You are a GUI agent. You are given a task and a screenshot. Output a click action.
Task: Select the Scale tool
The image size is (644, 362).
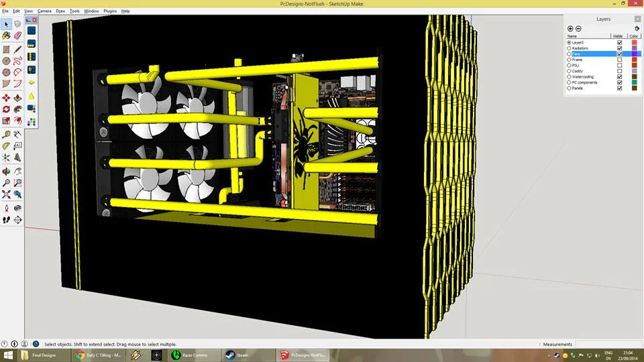coord(6,121)
